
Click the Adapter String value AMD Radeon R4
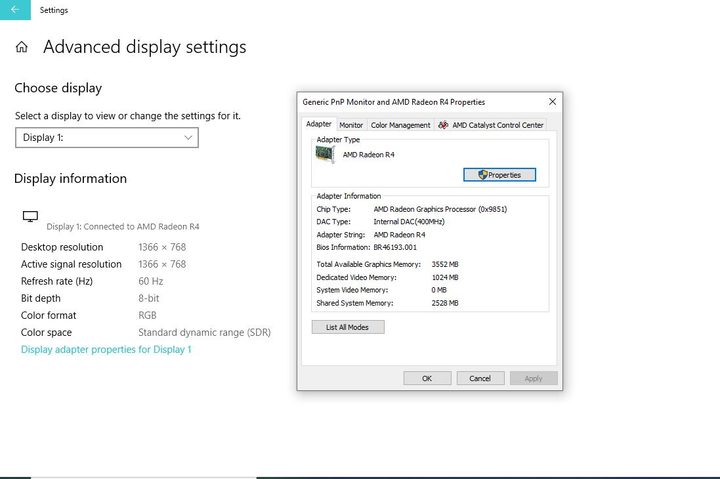(399, 235)
